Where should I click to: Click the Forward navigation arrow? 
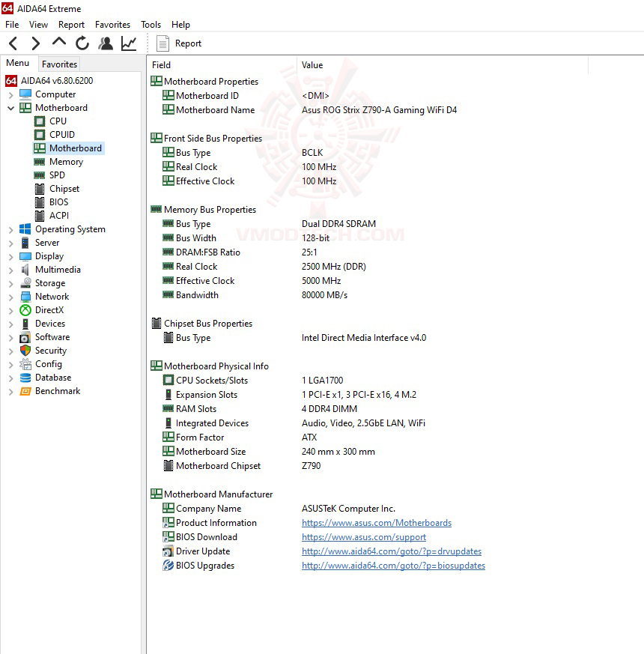click(36, 43)
